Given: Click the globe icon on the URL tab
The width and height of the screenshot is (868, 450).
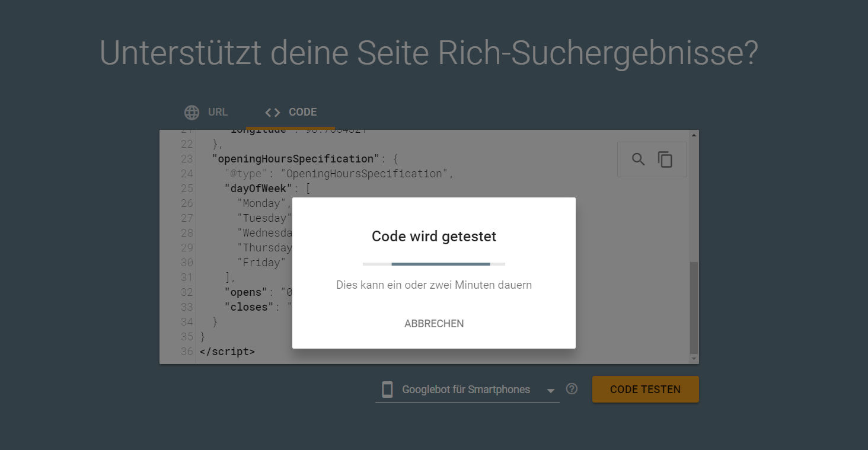Looking at the screenshot, I should [x=192, y=112].
